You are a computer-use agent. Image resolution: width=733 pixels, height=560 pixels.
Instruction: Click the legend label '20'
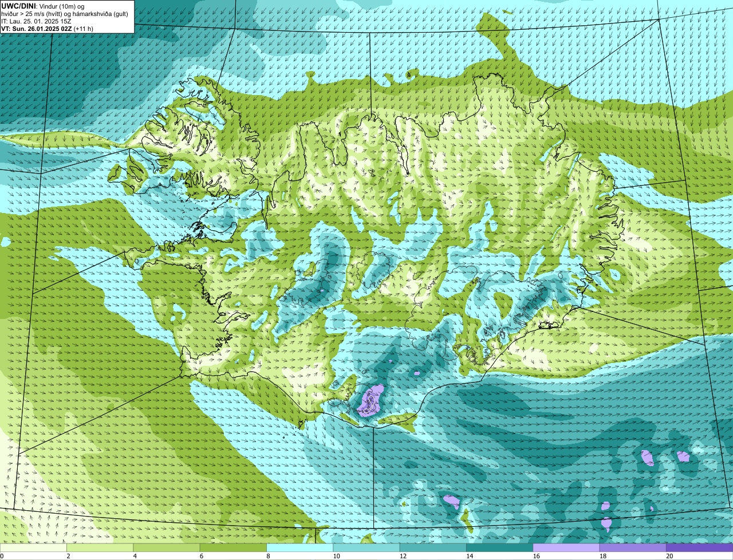[669, 556]
